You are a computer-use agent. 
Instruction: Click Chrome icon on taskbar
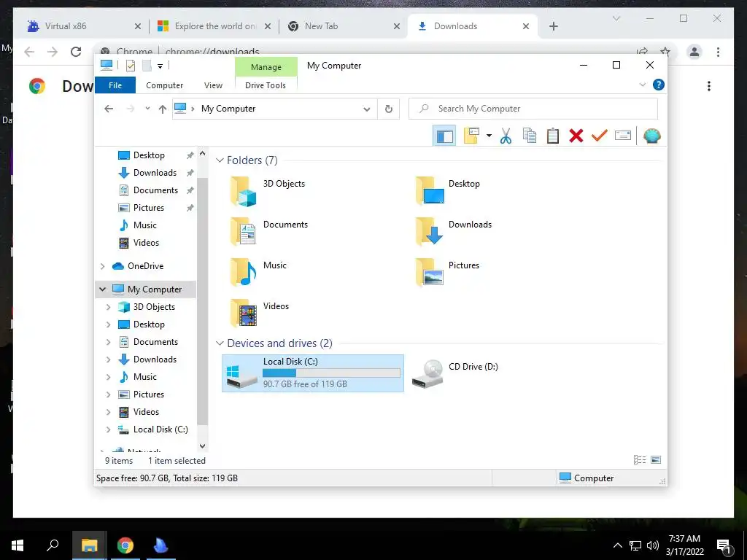(125, 545)
